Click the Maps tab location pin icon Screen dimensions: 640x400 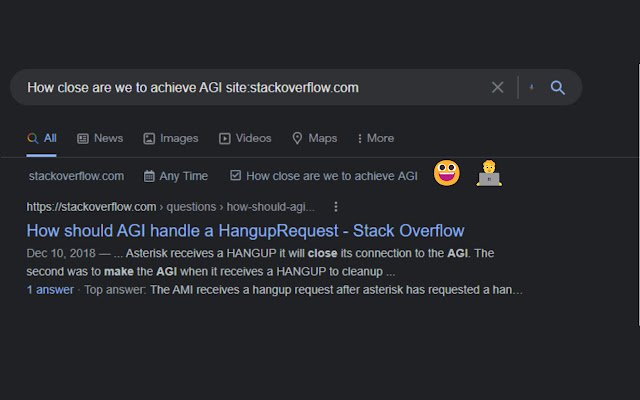point(297,138)
